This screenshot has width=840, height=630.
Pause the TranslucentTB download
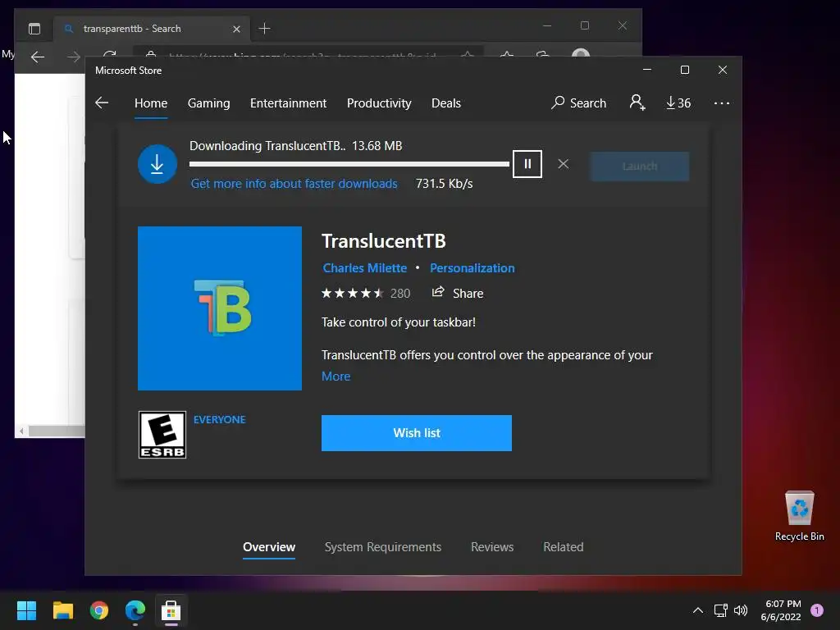click(x=527, y=164)
